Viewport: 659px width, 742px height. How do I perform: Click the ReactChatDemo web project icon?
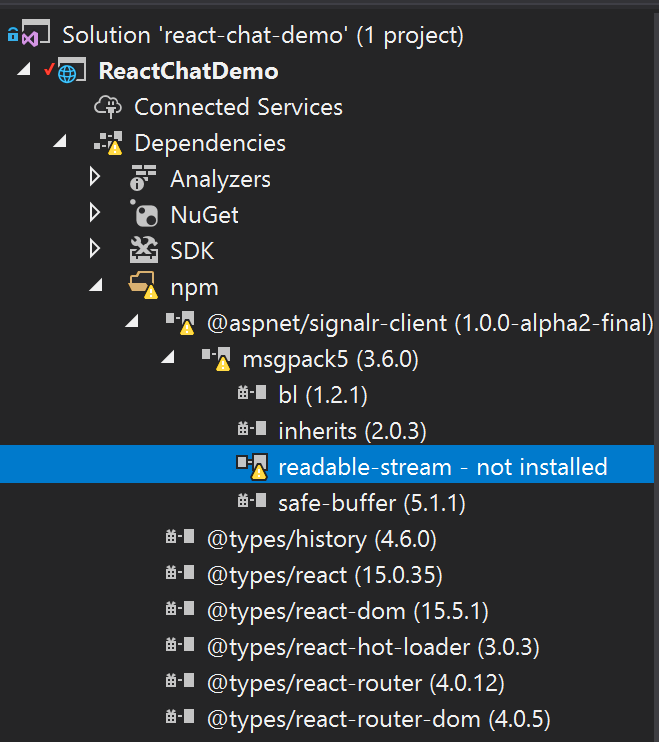click(72, 70)
